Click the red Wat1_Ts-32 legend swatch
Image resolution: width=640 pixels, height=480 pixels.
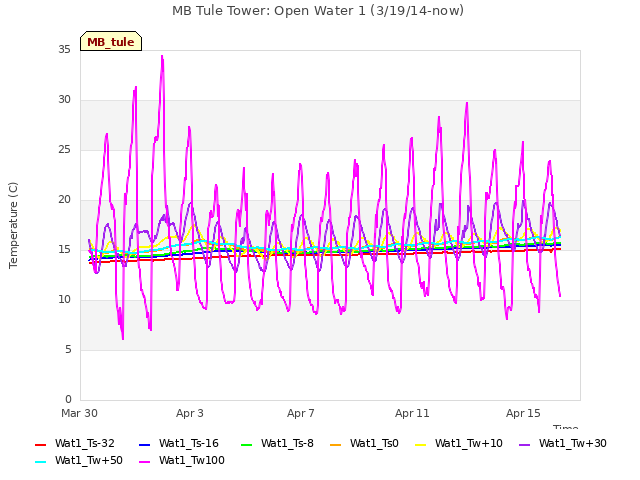40,444
